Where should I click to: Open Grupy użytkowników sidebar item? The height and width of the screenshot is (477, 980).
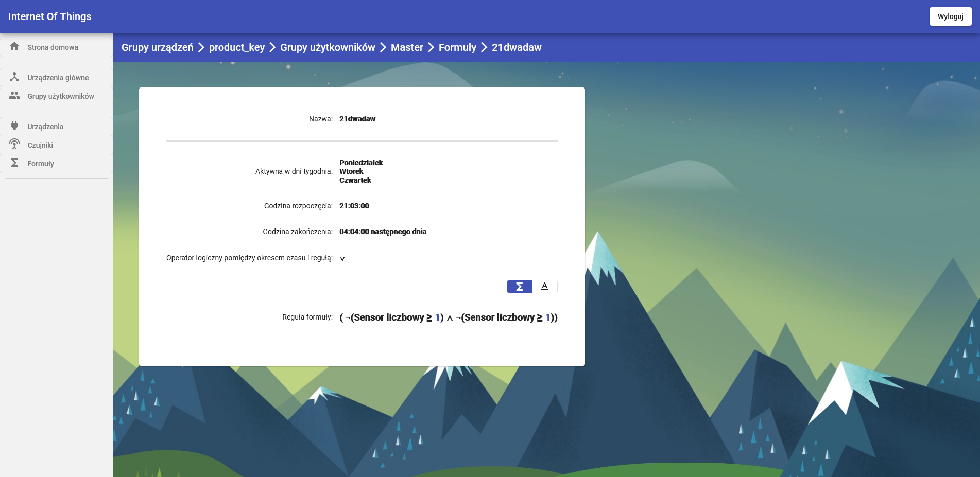point(57,96)
